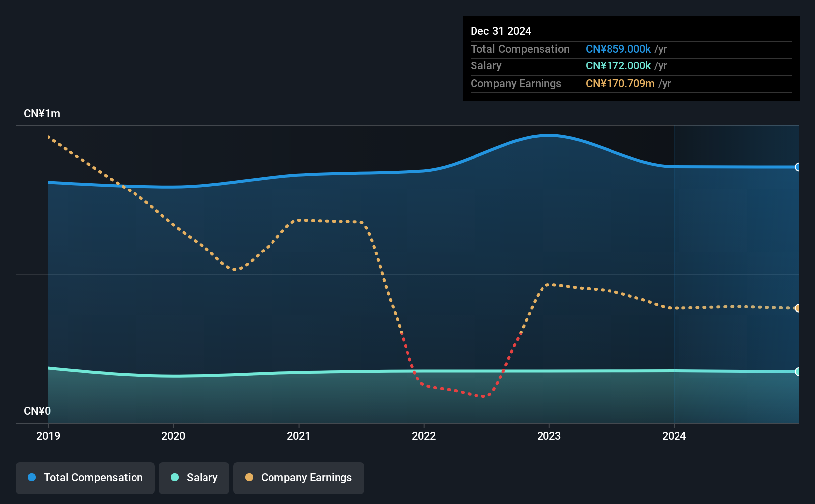The image size is (815, 504).
Task: Click the Total Compensation label in the tooltip
Action: click(520, 49)
